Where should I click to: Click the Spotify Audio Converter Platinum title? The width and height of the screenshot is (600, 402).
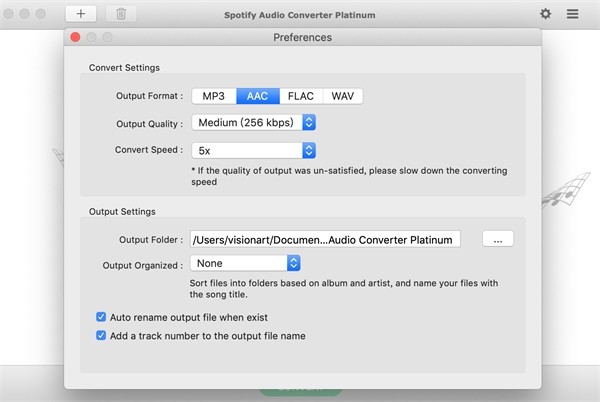300,15
